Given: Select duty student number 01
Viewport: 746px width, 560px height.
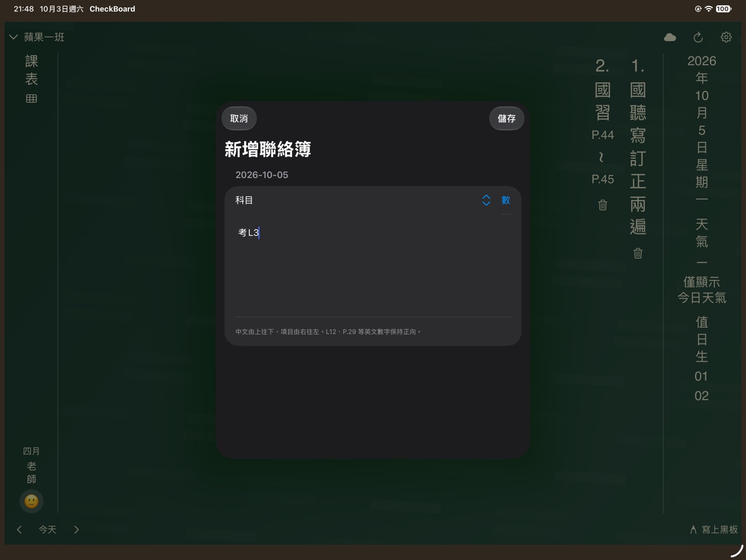Looking at the screenshot, I should pyautogui.click(x=701, y=377).
